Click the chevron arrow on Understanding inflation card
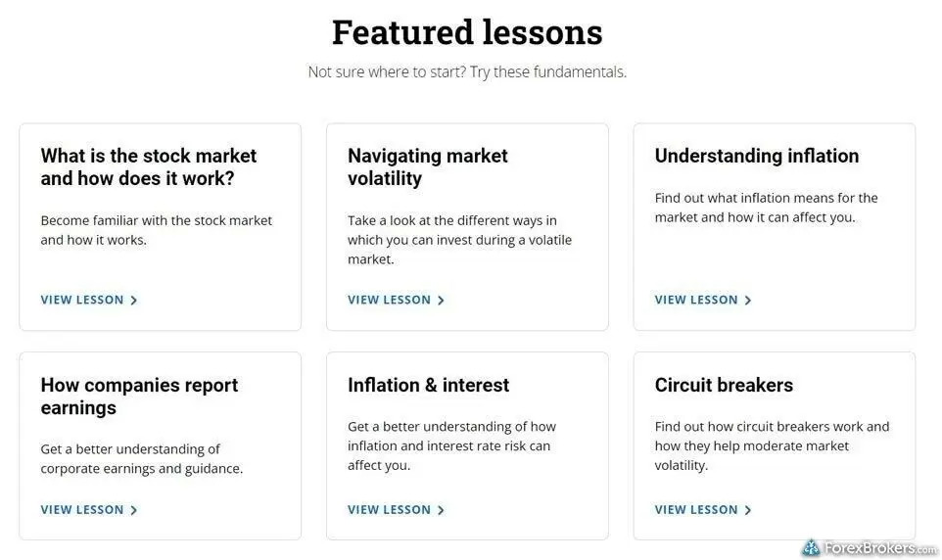The image size is (942, 560). (x=747, y=300)
